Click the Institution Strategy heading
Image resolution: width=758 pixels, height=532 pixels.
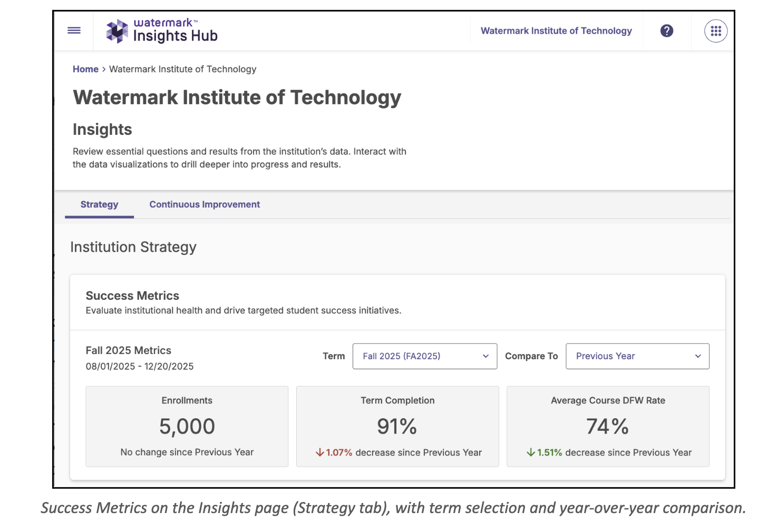coord(133,247)
